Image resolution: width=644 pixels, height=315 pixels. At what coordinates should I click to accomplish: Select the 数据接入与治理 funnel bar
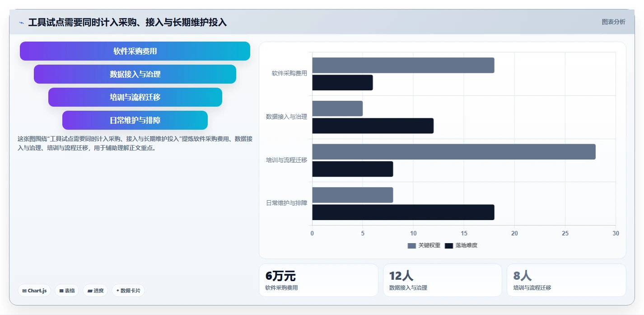click(x=135, y=74)
